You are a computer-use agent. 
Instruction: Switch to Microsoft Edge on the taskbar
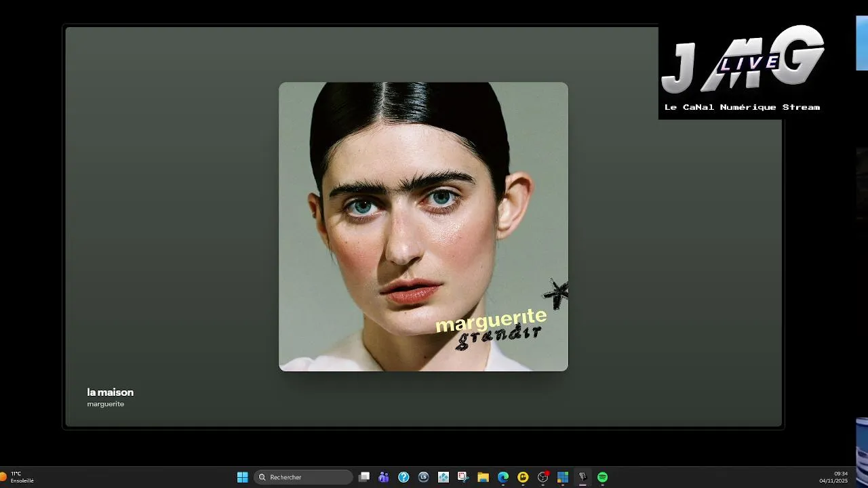tap(503, 477)
